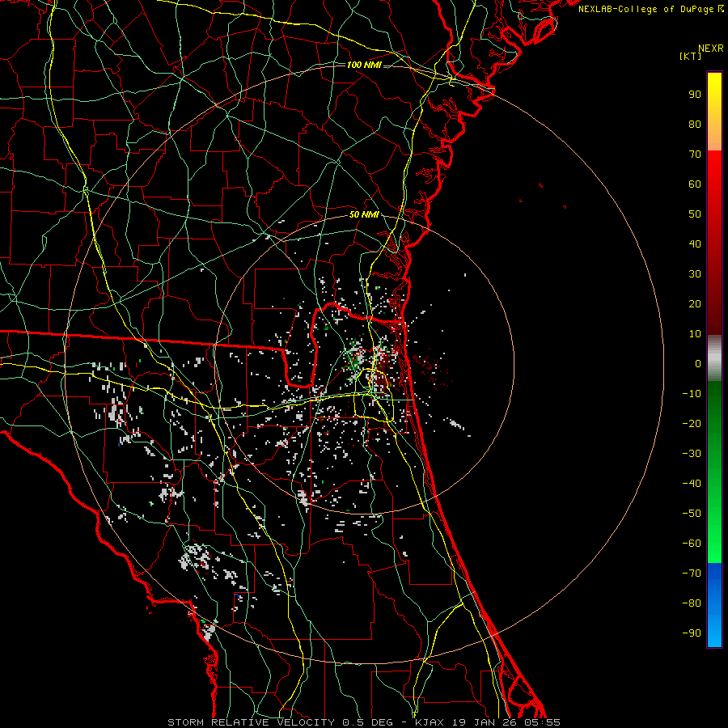Click the 40 value on velocity scale

click(695, 243)
